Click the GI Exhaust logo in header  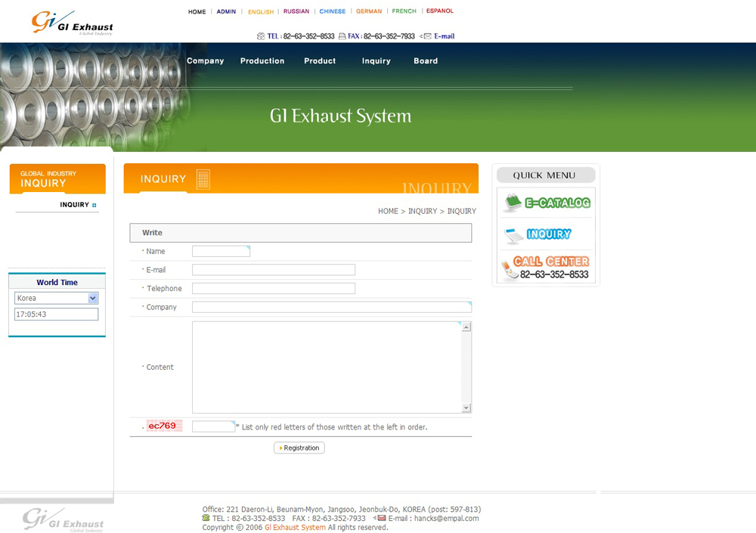tap(72, 23)
